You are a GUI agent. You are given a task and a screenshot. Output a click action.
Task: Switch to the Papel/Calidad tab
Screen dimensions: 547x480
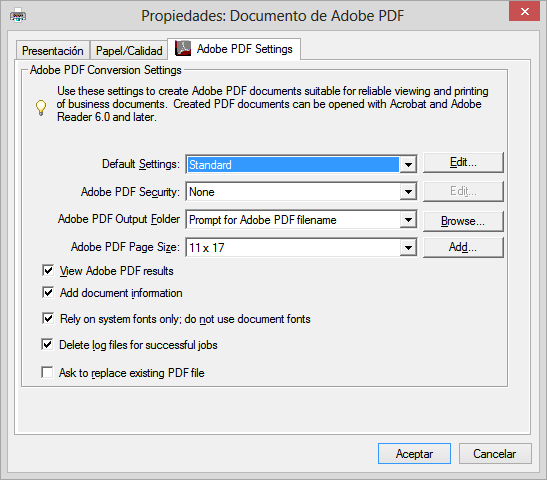129,51
